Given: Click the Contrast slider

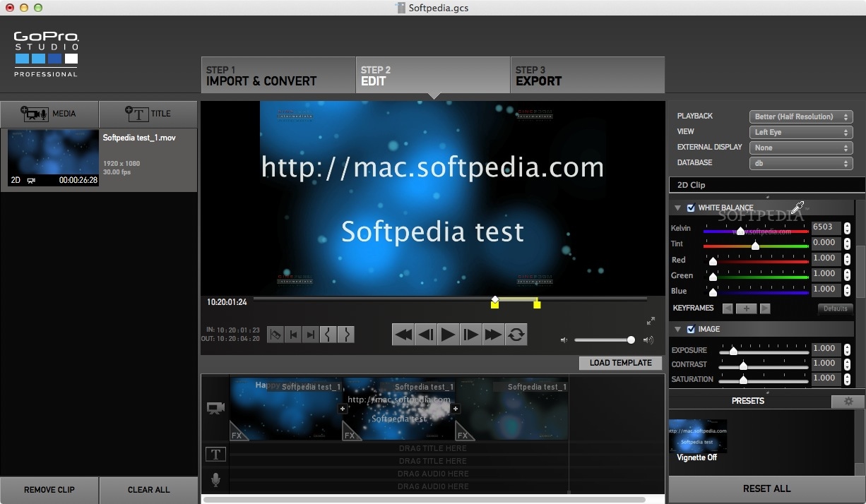Looking at the screenshot, I should (764, 366).
